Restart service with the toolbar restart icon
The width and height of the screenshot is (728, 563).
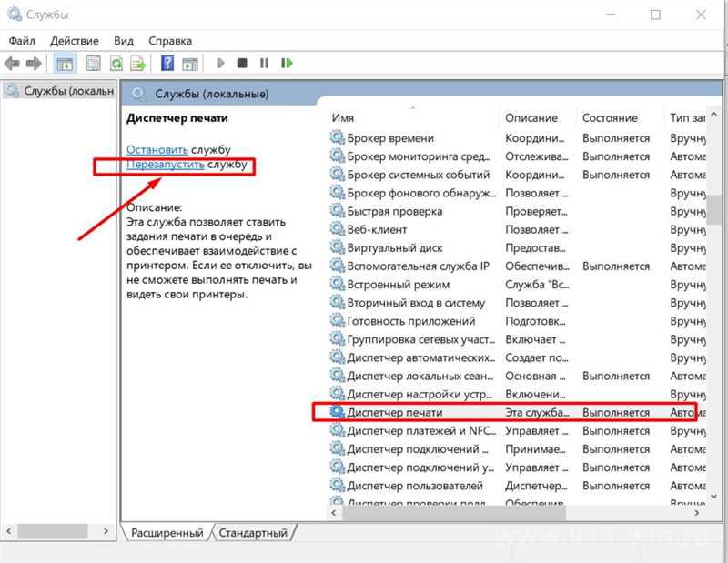(x=287, y=63)
